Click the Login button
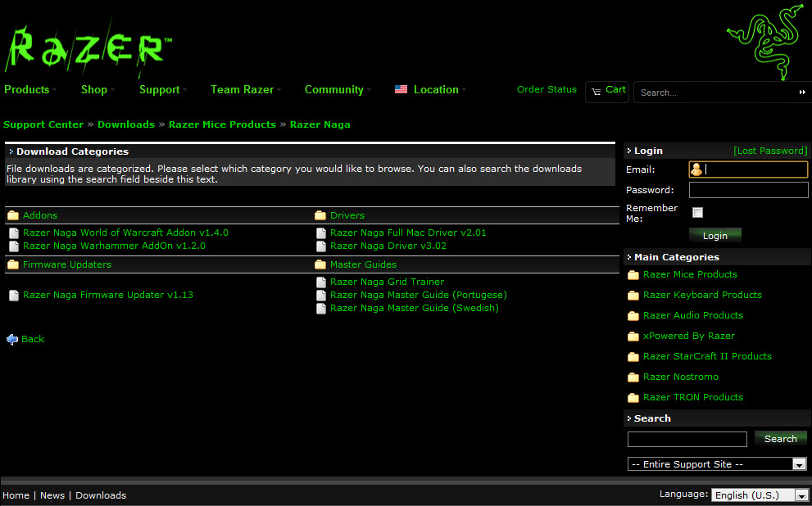 point(715,236)
